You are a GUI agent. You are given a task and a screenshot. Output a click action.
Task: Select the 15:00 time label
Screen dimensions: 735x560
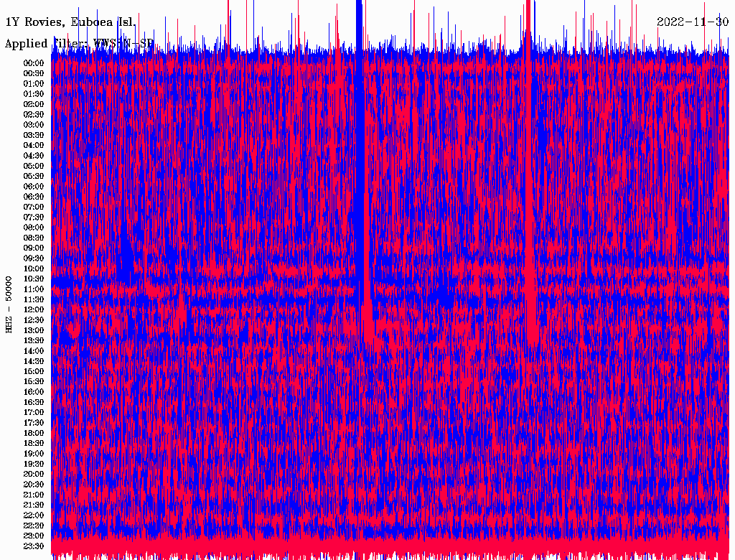coord(34,371)
